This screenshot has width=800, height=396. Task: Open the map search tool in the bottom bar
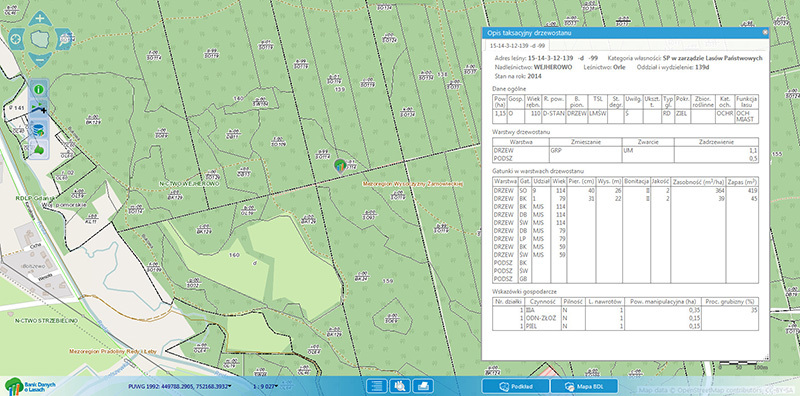[400, 386]
